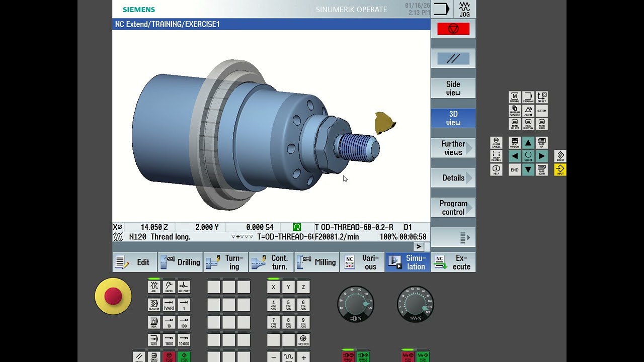Open Program control submenu

(x=453, y=208)
